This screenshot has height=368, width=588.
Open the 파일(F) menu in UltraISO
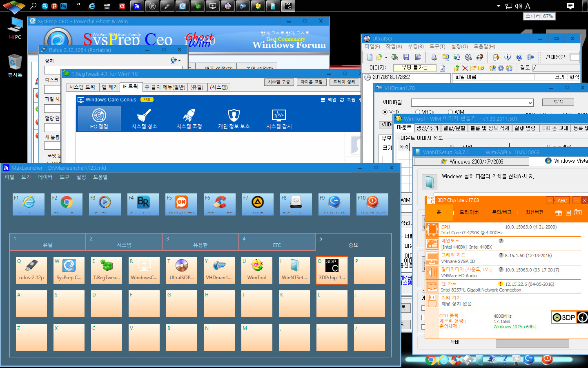click(x=372, y=47)
